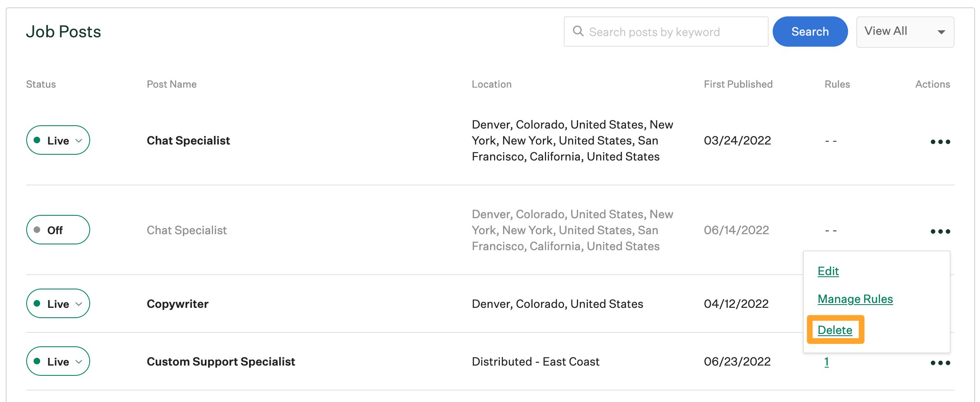The image size is (980, 402).
Task: Select Manage Rules from the context menu
Action: coord(855,299)
